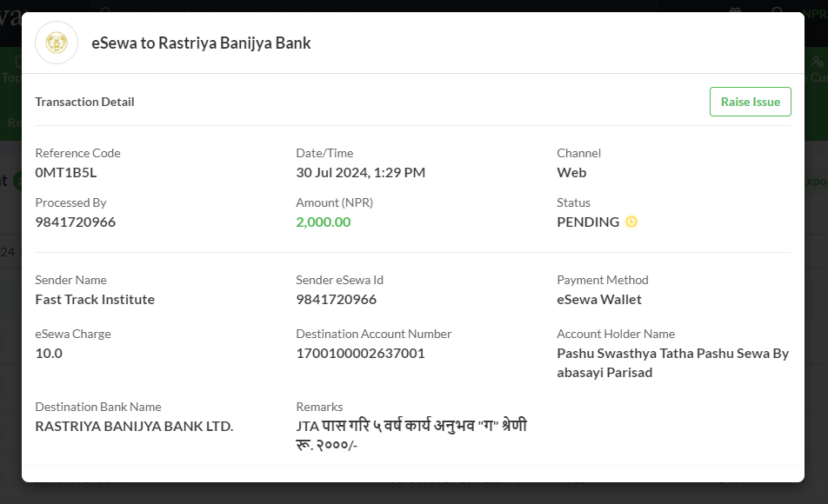Click the eSewa Wallet payment method value
Image resolution: width=828 pixels, height=504 pixels.
pos(598,299)
